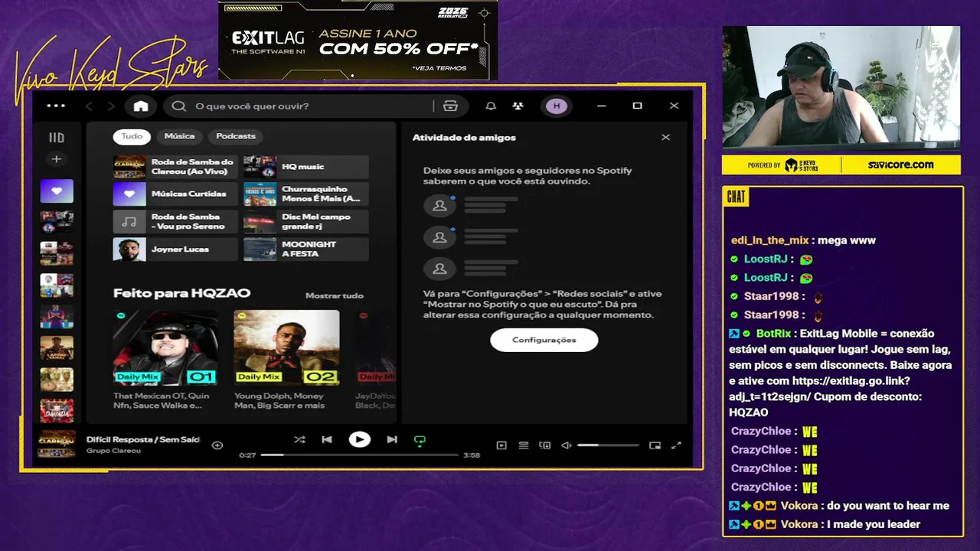Go forward with the right arrow
Image resolution: width=980 pixels, height=551 pixels.
111,106
